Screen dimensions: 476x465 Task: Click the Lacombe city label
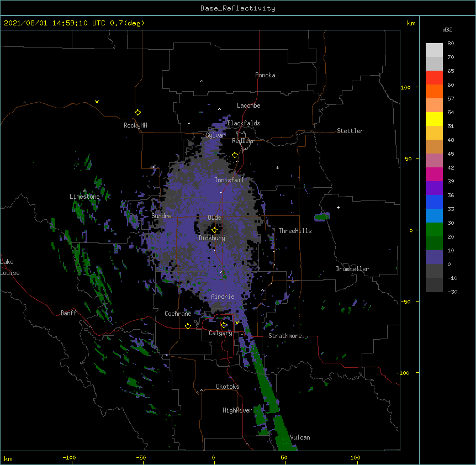[248, 105]
